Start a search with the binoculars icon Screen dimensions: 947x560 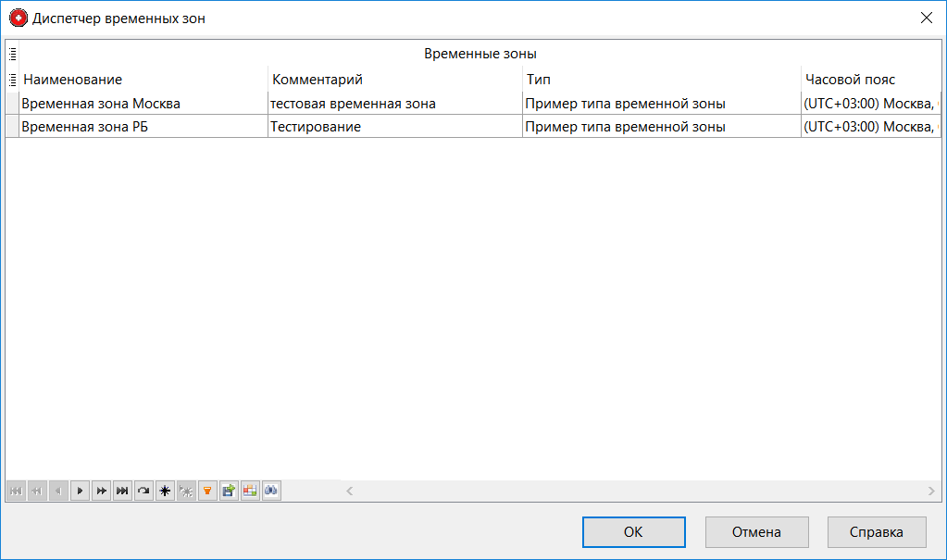270,491
